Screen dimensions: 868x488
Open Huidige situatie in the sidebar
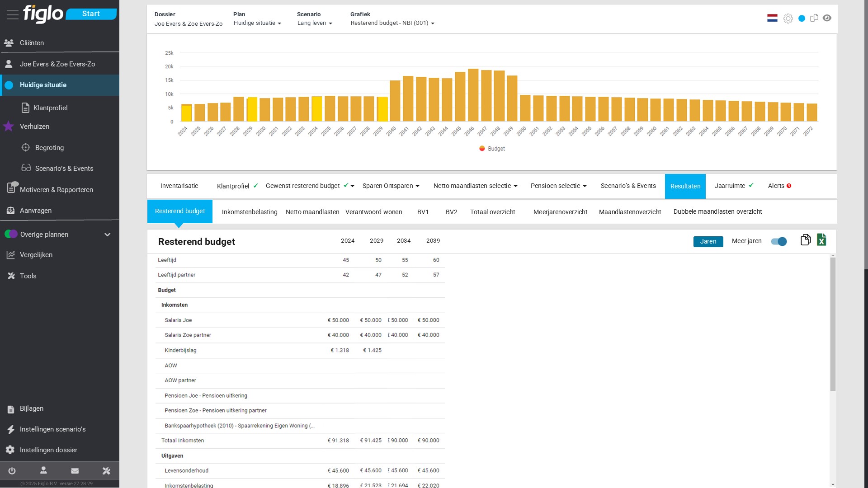pyautogui.click(x=60, y=85)
